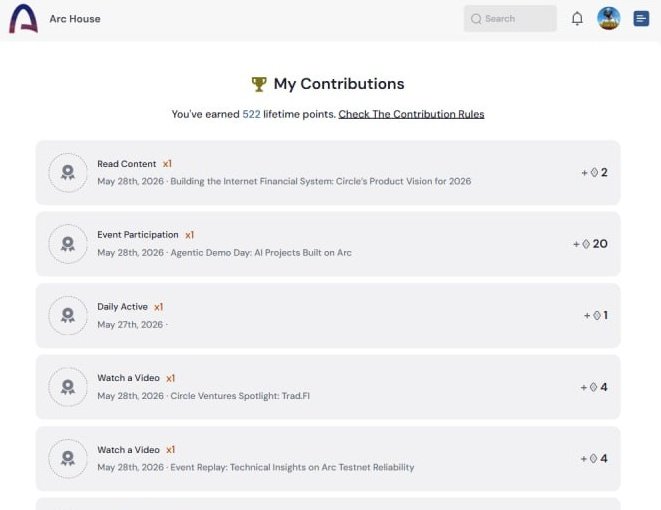Click the trophy icon beside My Contributions
Viewport: 661px width, 510px height.
click(x=259, y=84)
